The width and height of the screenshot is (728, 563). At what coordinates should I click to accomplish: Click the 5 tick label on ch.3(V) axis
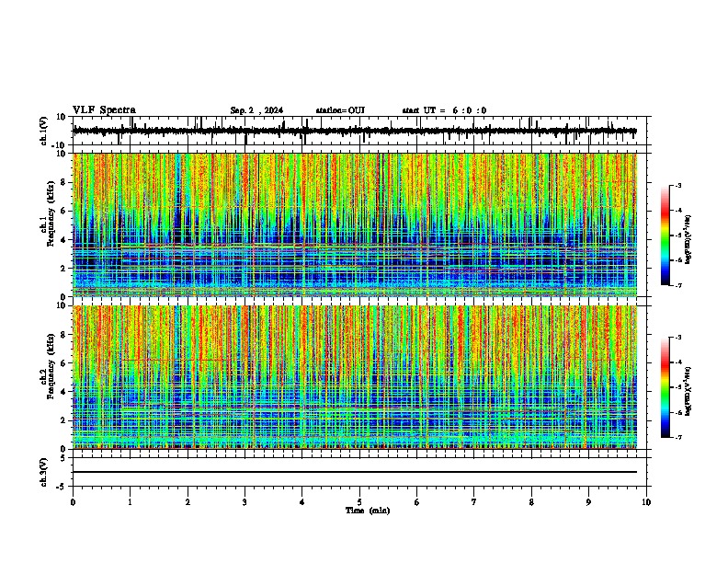point(64,458)
